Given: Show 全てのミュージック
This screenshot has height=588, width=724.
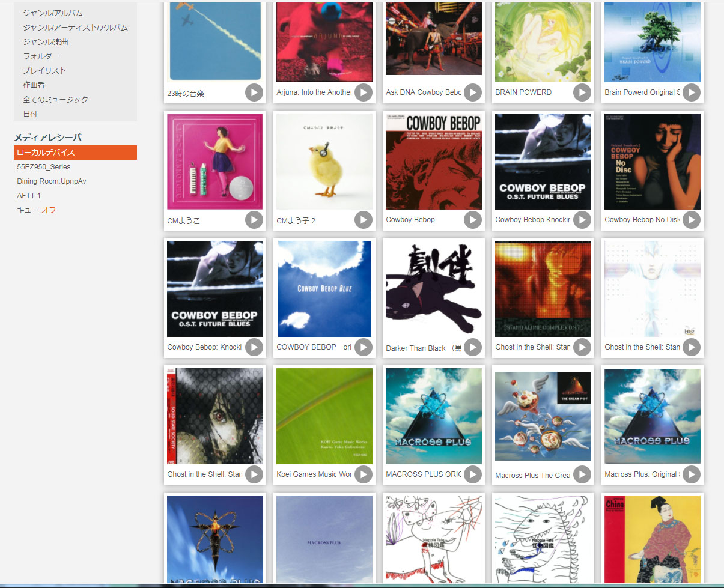Looking at the screenshot, I should (55, 99).
